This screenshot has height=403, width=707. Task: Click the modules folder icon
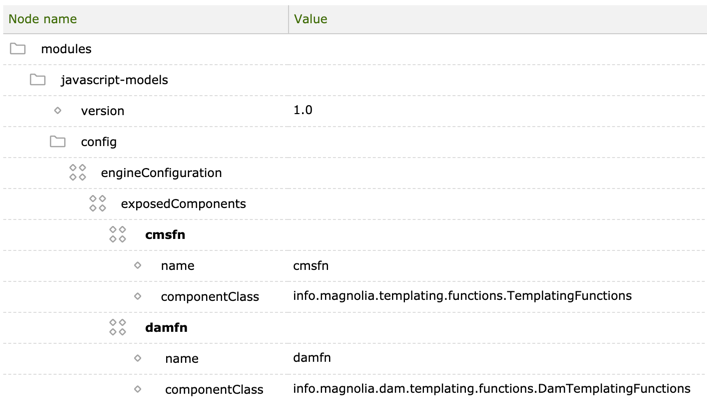click(x=18, y=48)
